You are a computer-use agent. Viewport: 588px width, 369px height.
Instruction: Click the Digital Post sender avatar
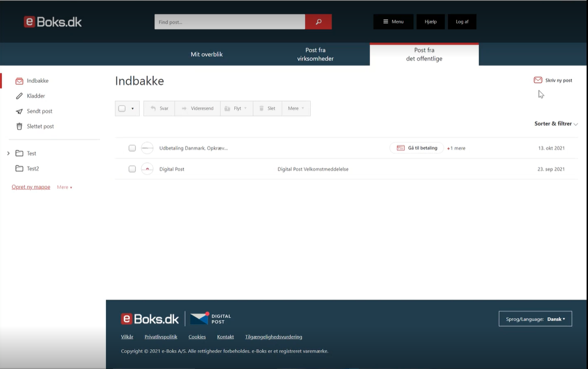(x=148, y=169)
